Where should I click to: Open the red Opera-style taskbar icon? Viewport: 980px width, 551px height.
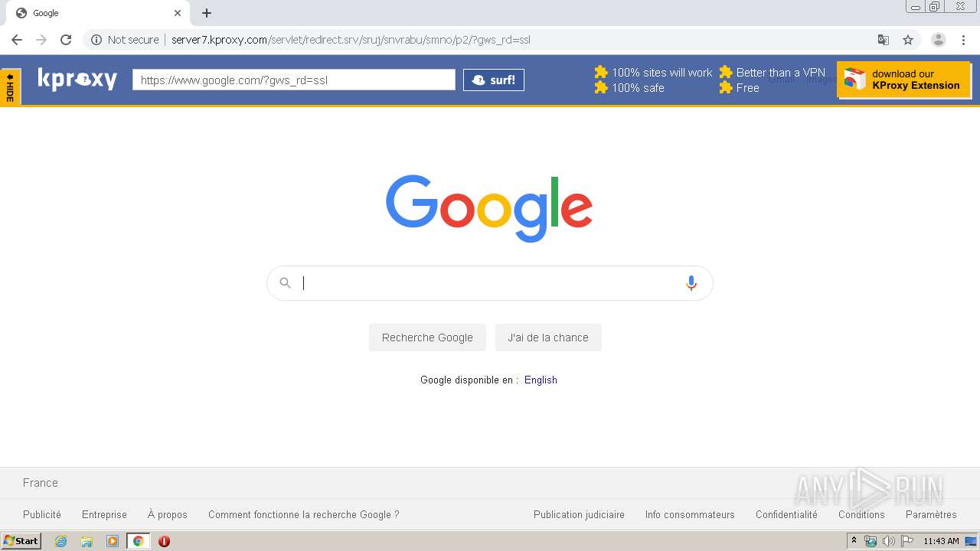(164, 541)
